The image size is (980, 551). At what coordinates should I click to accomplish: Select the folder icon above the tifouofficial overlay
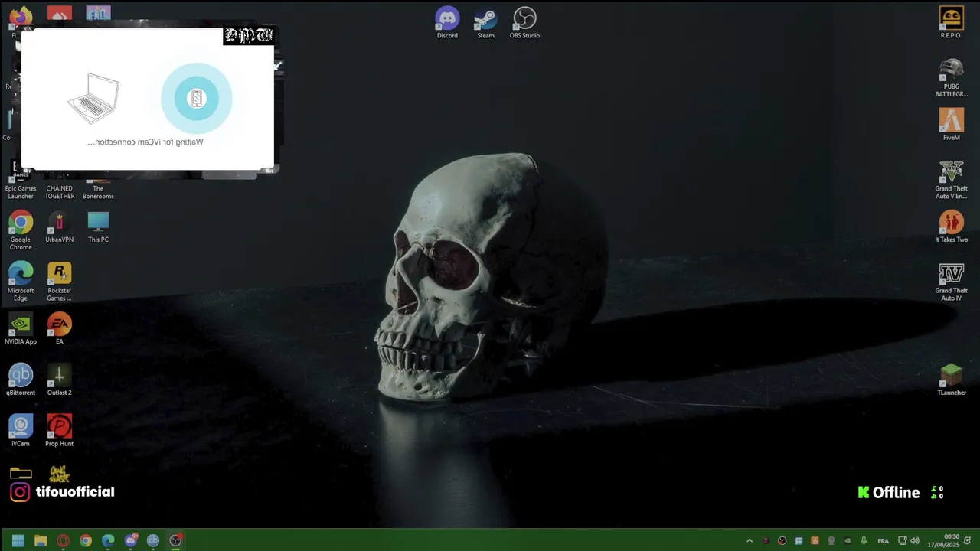point(21,473)
